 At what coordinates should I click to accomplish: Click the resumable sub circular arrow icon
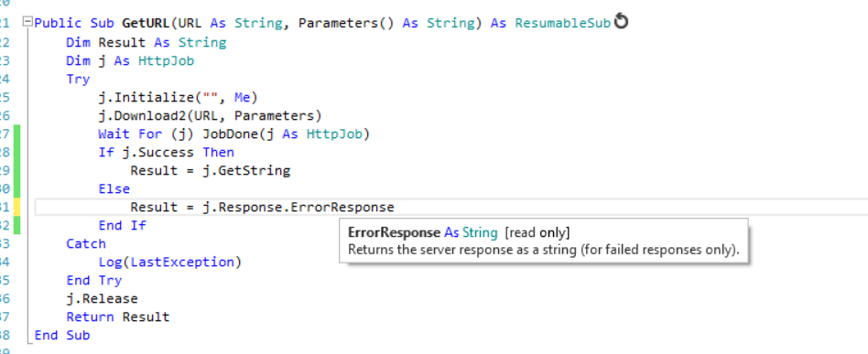point(622,22)
